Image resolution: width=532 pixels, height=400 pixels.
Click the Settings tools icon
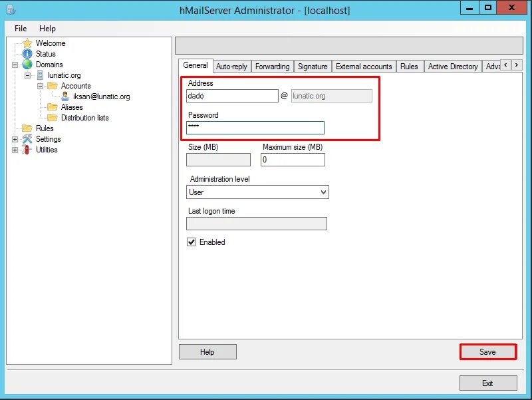point(27,139)
